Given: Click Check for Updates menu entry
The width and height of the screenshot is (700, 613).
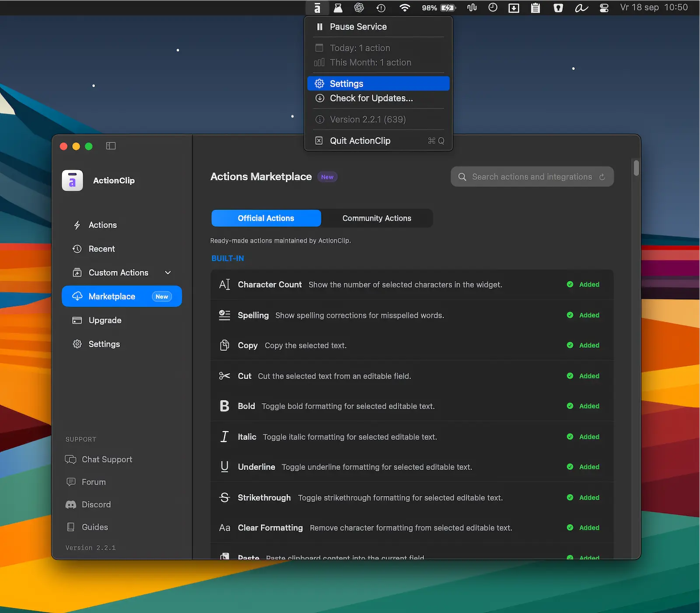Looking at the screenshot, I should point(378,98).
